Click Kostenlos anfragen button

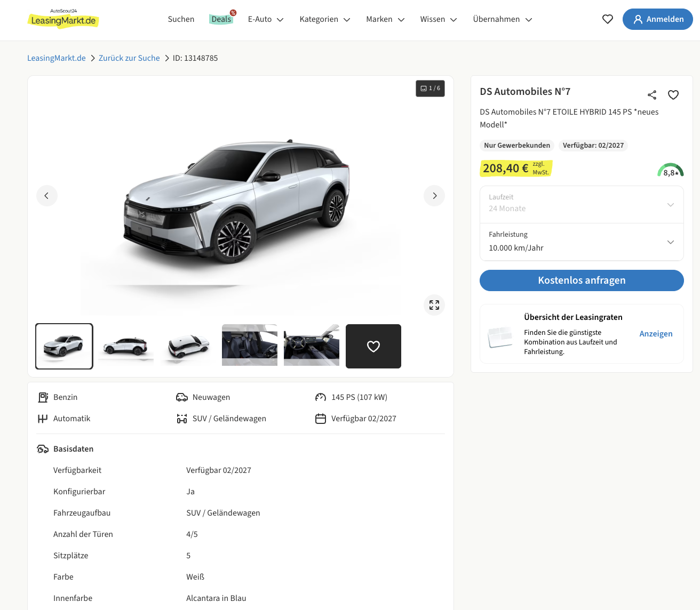(x=582, y=280)
